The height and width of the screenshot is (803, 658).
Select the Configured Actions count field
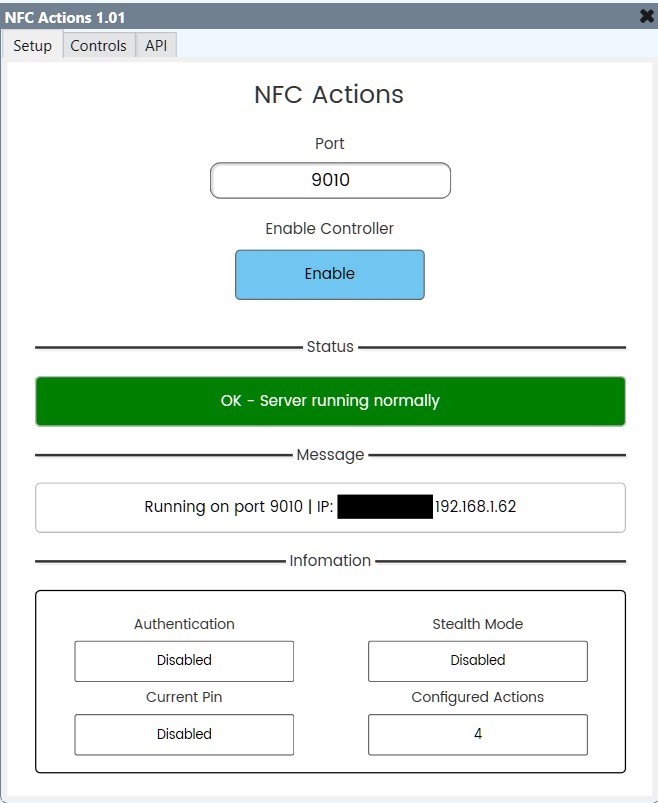[x=477, y=734]
